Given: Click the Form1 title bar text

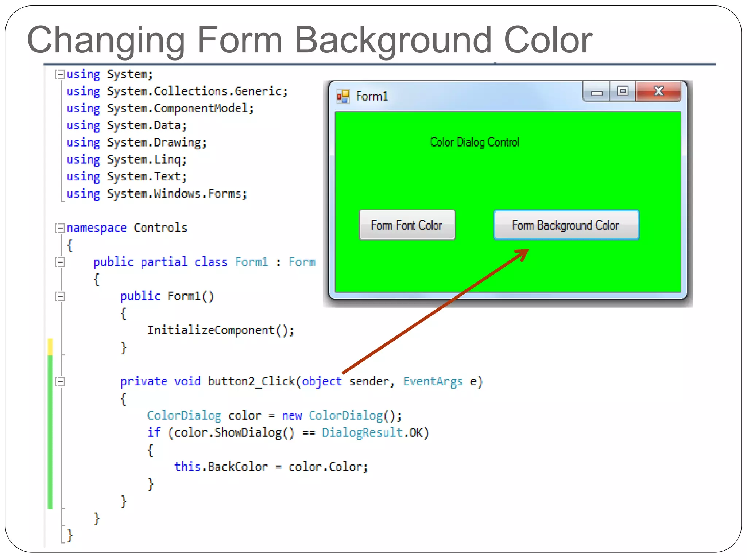Looking at the screenshot, I should (x=372, y=96).
